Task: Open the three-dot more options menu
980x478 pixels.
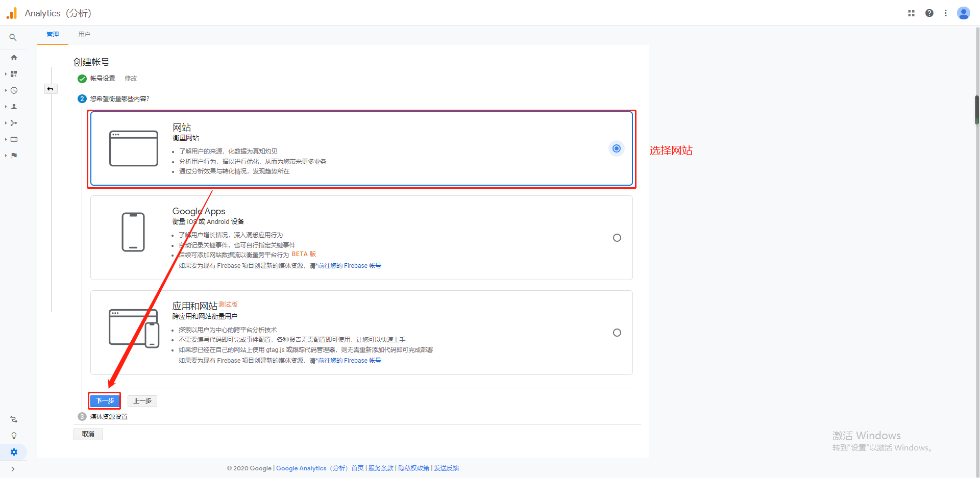Action: [x=945, y=13]
